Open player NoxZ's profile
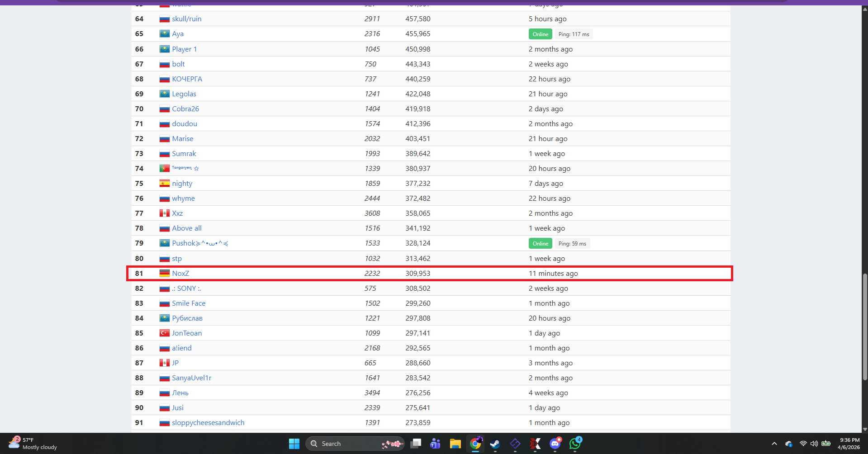868x454 pixels. pos(180,274)
